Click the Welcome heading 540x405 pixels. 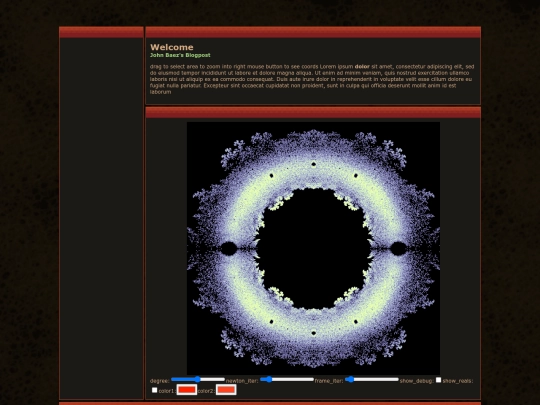[x=172, y=47]
